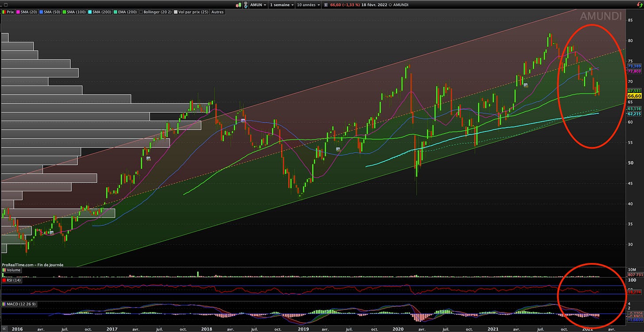The height and width of the screenshot is (332, 644).
Task: Enable the Bollinger (20 2) checkbox
Action: 142,12
